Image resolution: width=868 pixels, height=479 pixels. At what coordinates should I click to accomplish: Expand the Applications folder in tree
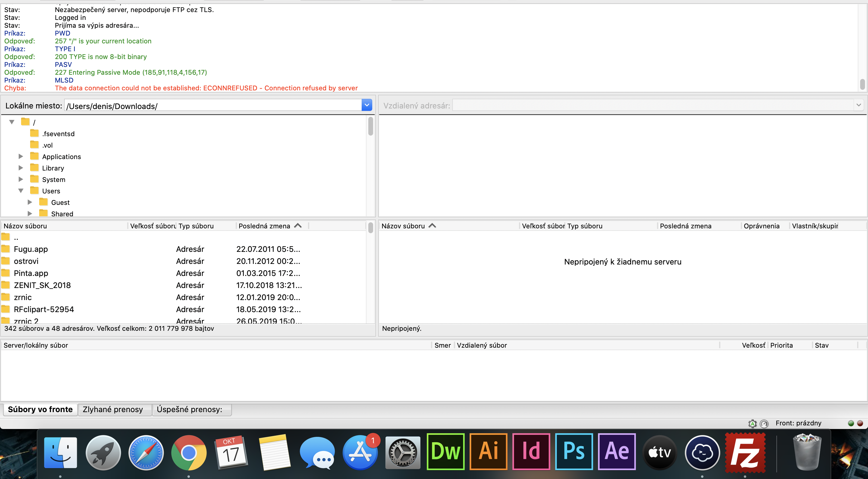20,156
